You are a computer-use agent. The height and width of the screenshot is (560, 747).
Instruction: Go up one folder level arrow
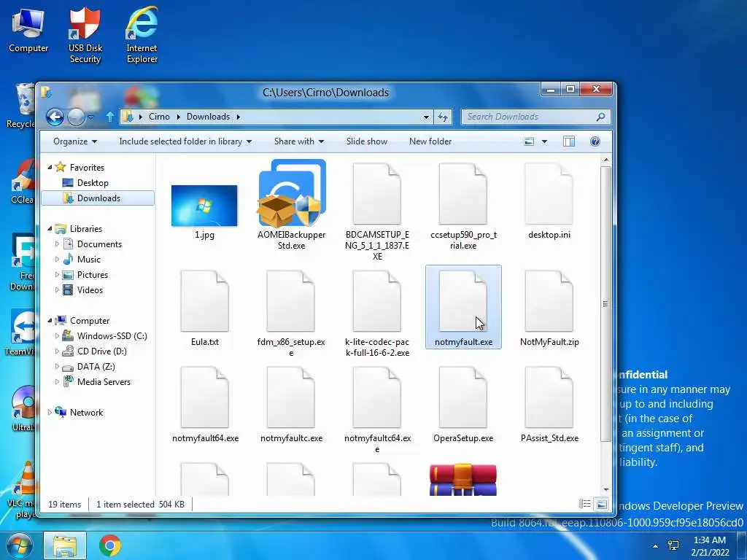110,117
